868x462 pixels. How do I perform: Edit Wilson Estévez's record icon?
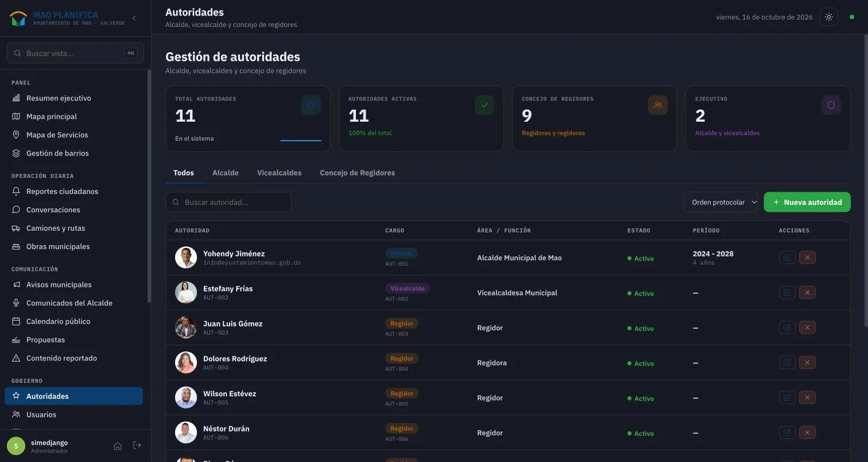(787, 398)
